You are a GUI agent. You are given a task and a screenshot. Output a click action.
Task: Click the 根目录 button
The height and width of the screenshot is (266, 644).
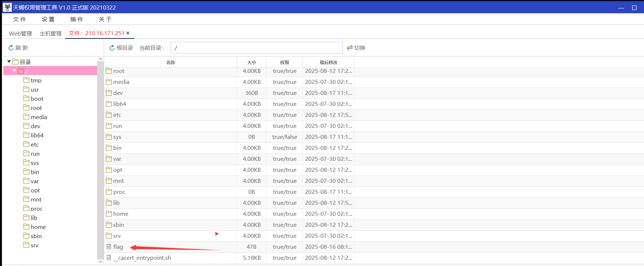(121, 48)
